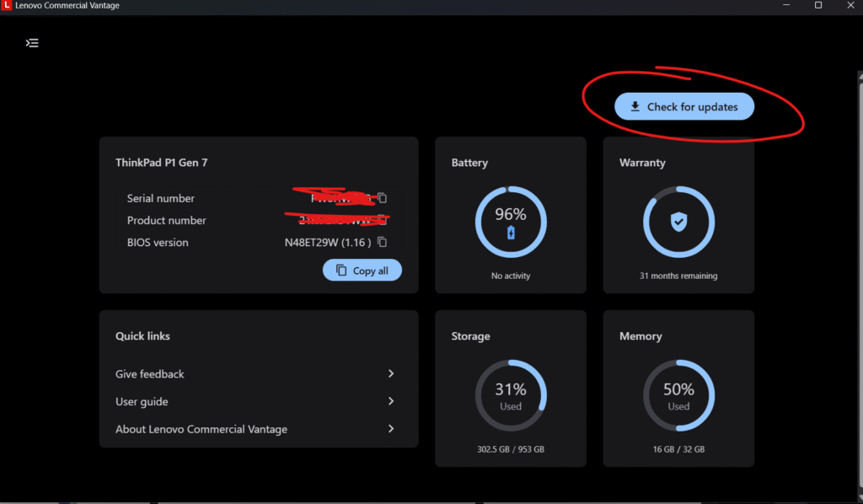
Task: Open the About Lenovo Commercial Vantage chevron
Action: (391, 429)
